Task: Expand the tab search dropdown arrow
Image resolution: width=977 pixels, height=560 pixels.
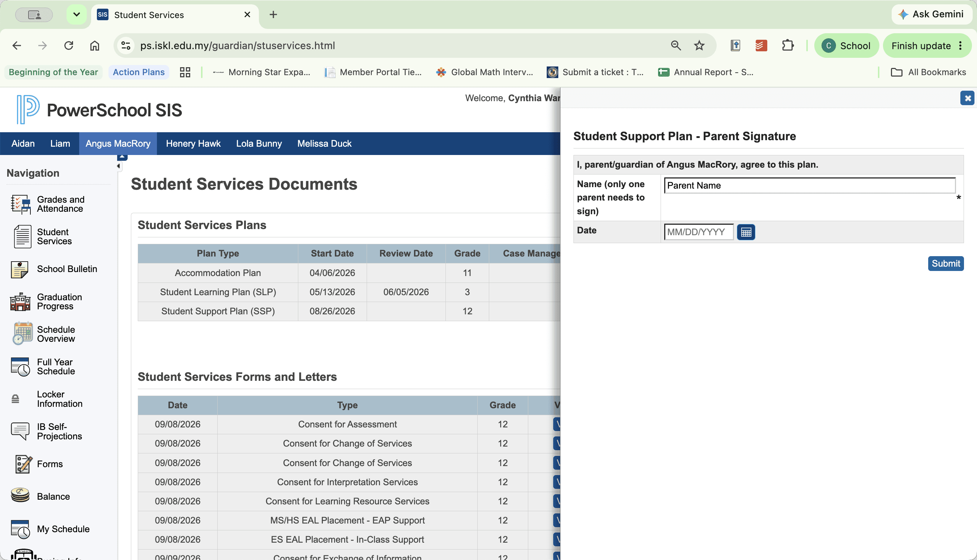Action: coord(77,14)
